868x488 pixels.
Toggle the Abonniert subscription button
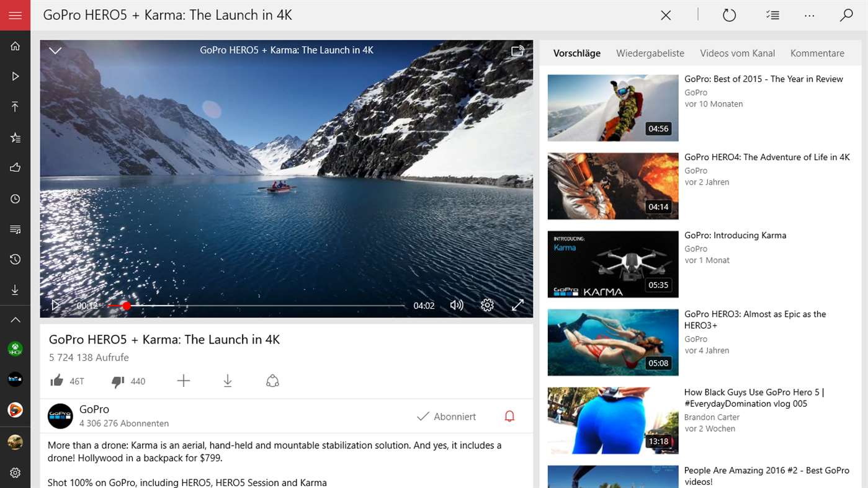[446, 417]
